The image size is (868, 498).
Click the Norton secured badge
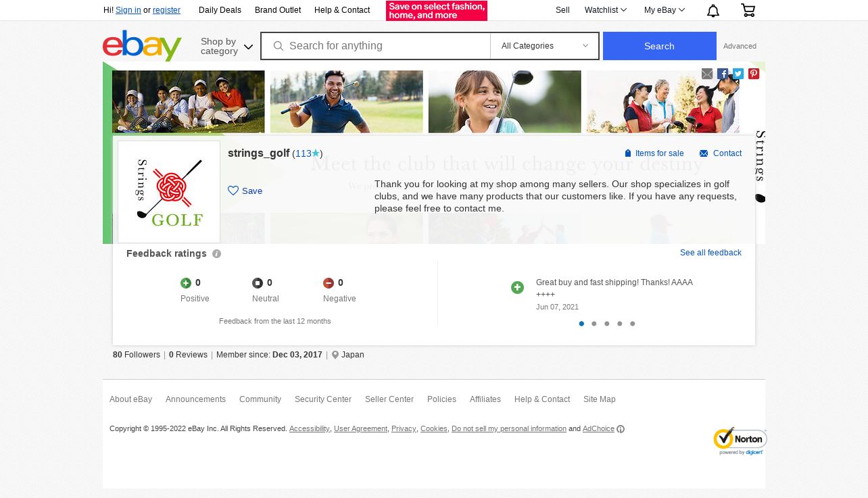pos(740,441)
